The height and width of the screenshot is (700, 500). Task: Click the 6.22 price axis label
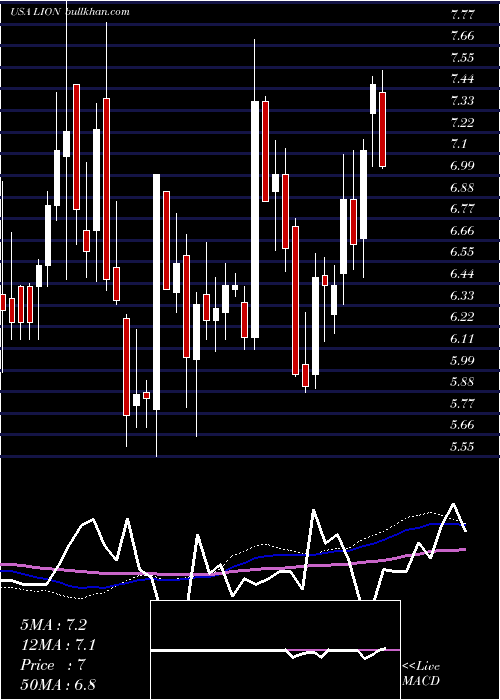click(462, 317)
